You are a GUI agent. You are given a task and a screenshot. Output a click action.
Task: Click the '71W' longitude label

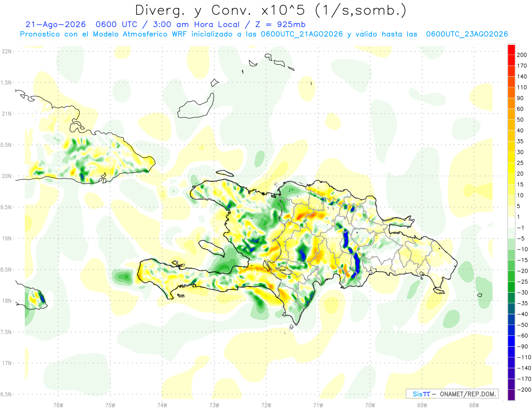tap(318, 405)
